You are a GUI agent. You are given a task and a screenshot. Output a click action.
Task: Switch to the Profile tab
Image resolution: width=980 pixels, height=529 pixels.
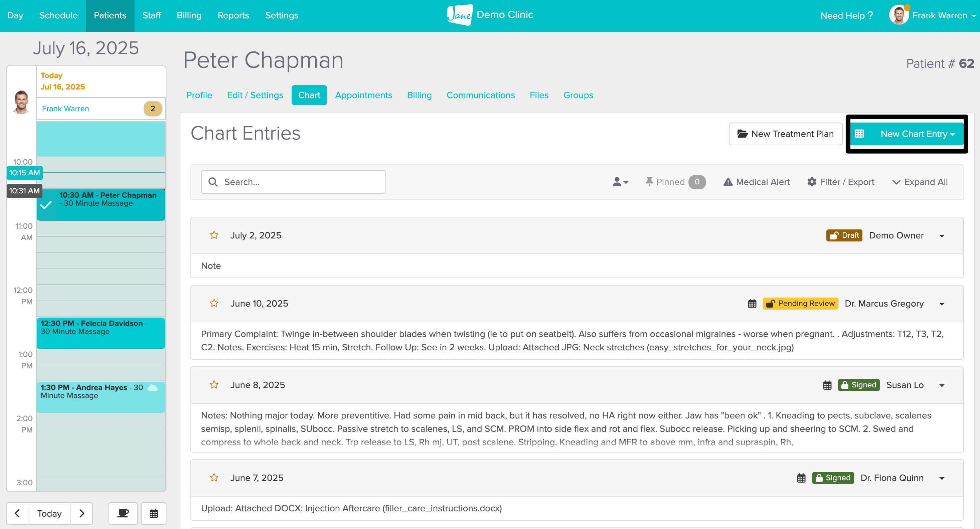(199, 95)
